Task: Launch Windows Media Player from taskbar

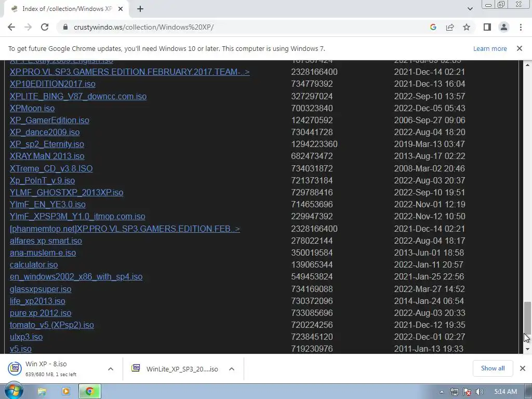Action: coord(66,392)
